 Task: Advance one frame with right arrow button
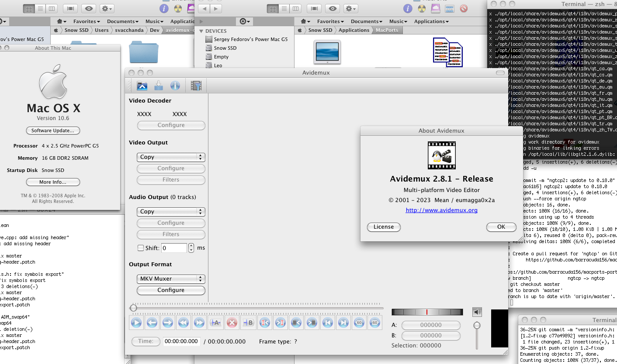tap(168, 323)
